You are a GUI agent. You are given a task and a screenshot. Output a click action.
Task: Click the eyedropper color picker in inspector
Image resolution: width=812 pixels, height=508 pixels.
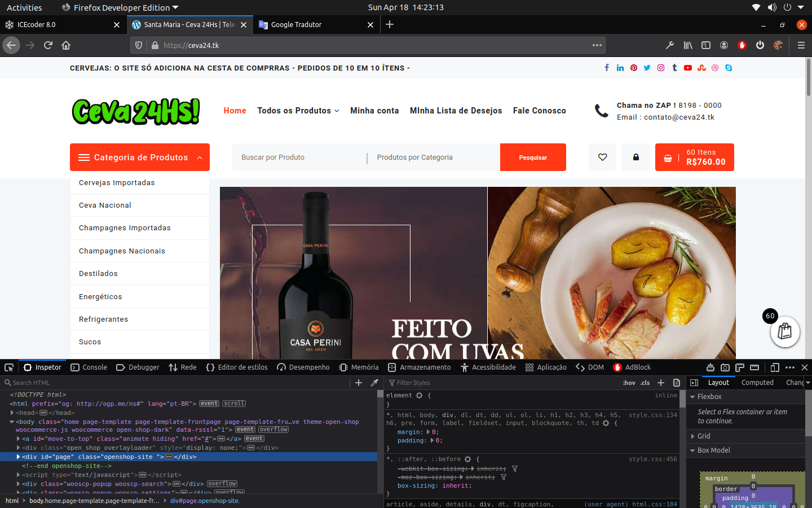pos(374,383)
